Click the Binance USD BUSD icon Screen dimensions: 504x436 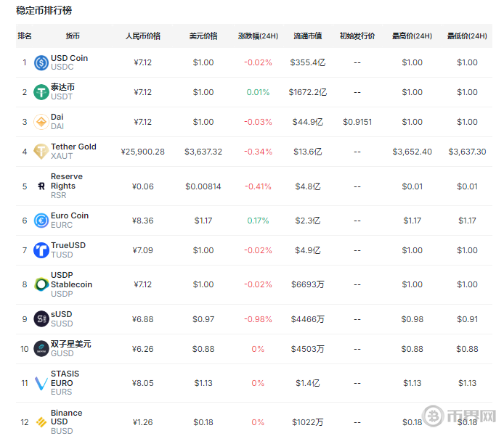[x=41, y=422]
